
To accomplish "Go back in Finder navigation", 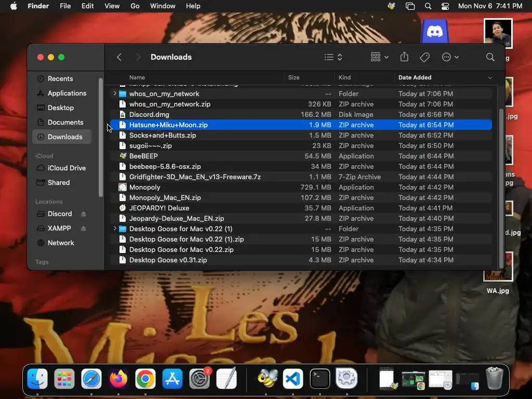I will pyautogui.click(x=119, y=57).
